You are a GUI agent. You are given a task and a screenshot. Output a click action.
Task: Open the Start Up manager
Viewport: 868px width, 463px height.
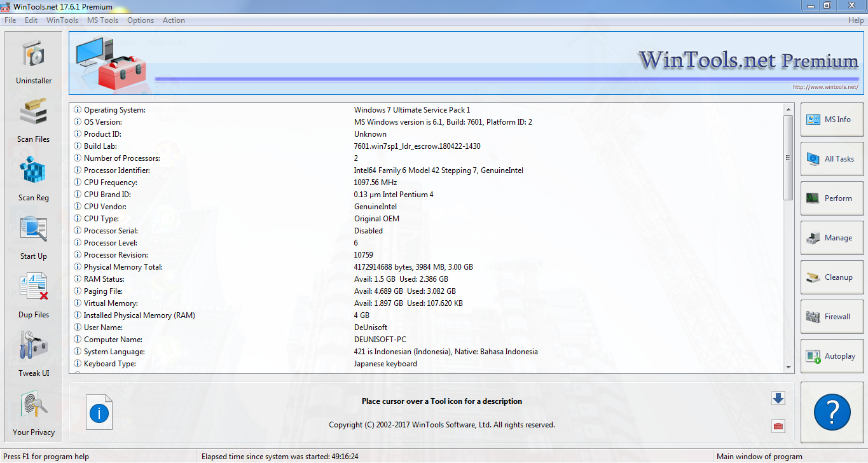pyautogui.click(x=34, y=237)
